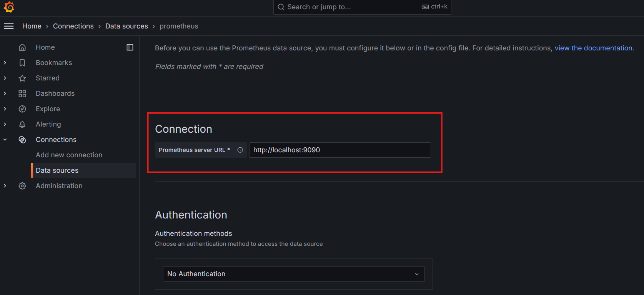Click the Home house icon in sidebar
This screenshot has height=295, width=644.
tap(22, 47)
